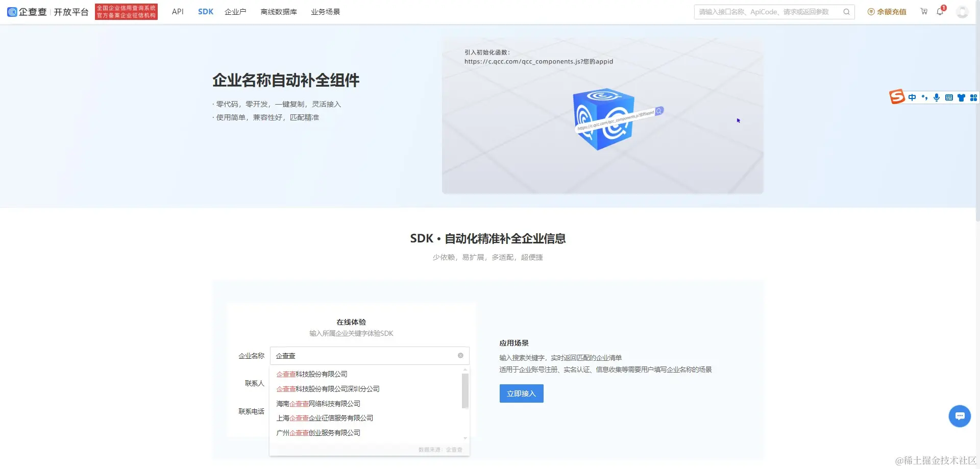This screenshot has width=980, height=469.
Task: Open the shopping cart icon
Action: coord(924,11)
